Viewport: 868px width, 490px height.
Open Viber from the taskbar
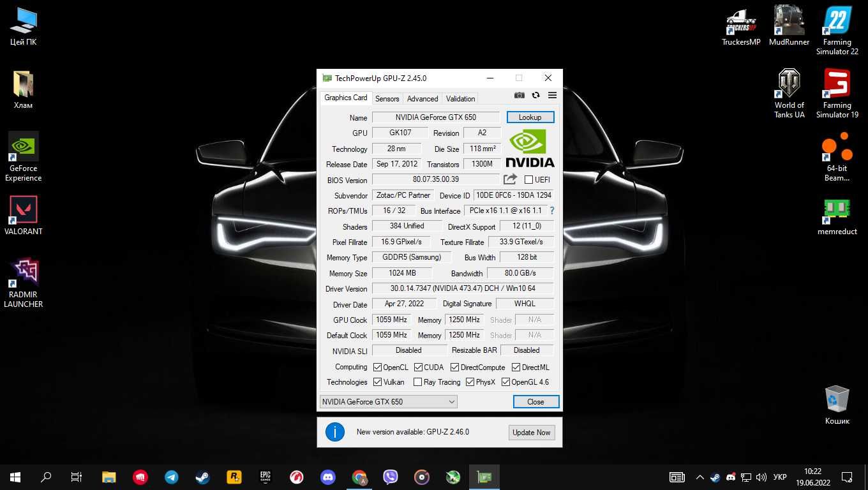(391, 477)
